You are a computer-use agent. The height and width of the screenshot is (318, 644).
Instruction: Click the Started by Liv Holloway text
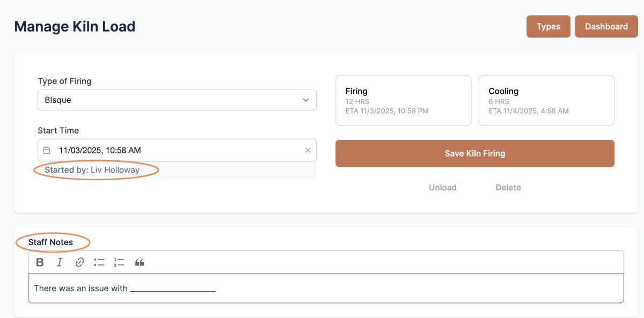point(92,170)
